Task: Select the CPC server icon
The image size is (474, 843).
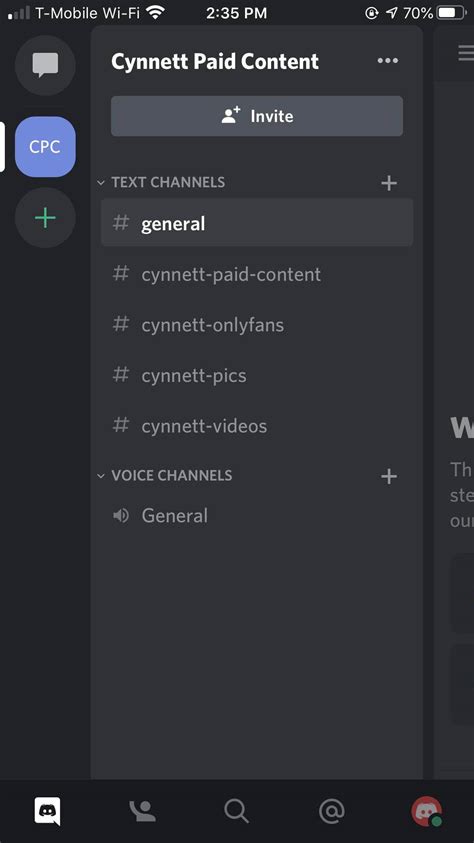Action: click(x=45, y=147)
